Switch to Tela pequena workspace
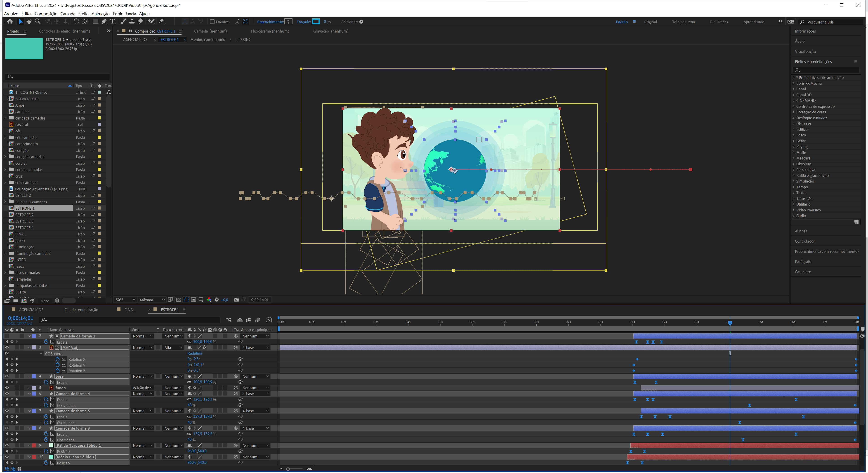 683,22
